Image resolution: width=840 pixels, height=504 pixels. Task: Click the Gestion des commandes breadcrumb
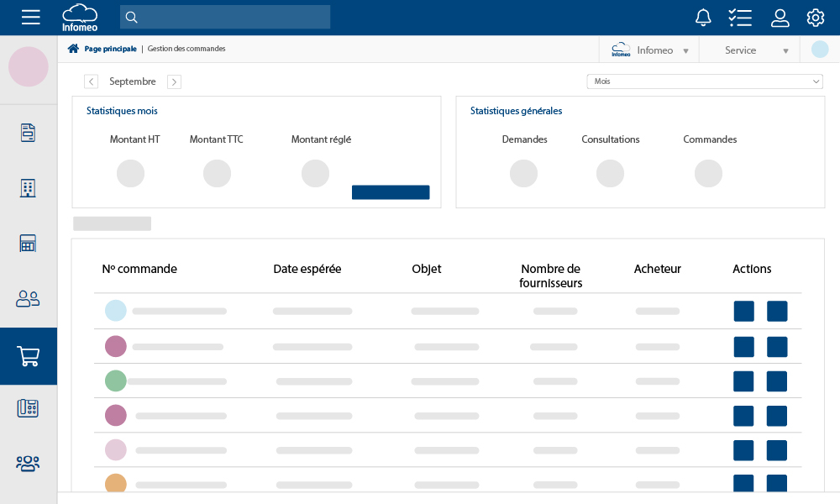tap(186, 49)
